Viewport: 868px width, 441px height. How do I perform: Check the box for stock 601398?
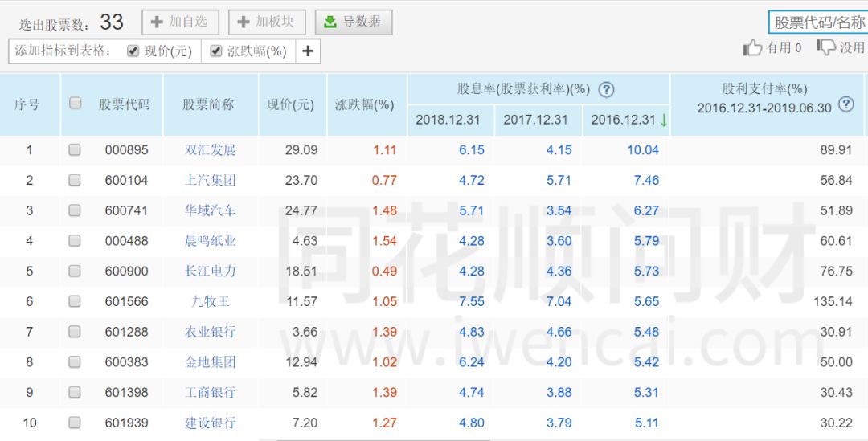pos(75,393)
